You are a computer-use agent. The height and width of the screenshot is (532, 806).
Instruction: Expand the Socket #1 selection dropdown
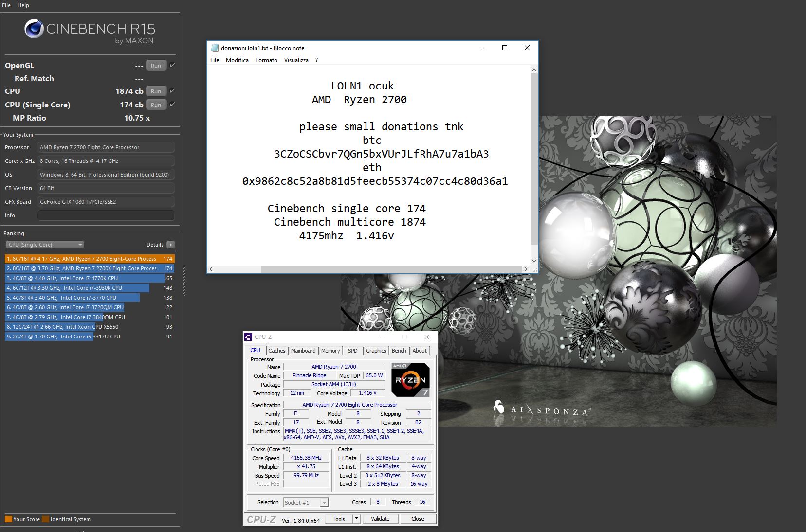tap(324, 503)
